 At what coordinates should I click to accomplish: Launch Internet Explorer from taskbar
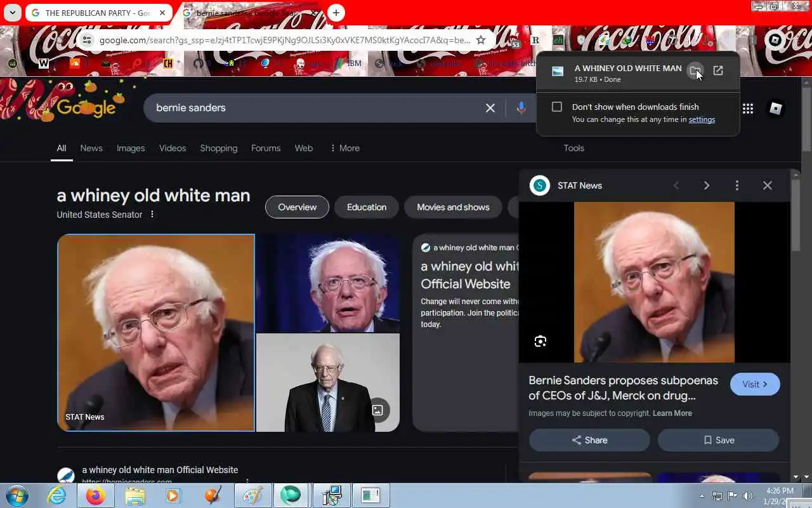(x=57, y=495)
